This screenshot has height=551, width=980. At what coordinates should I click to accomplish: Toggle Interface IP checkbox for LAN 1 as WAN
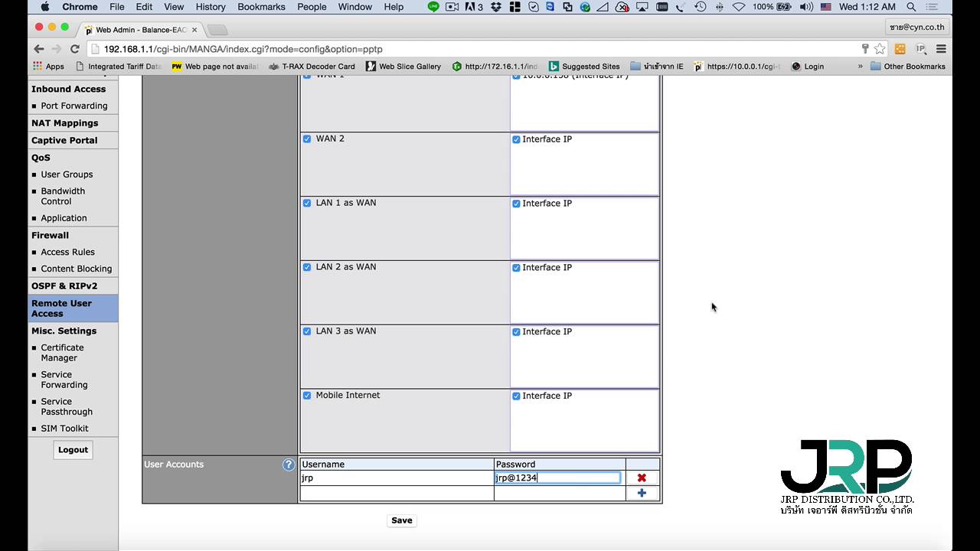coord(516,204)
